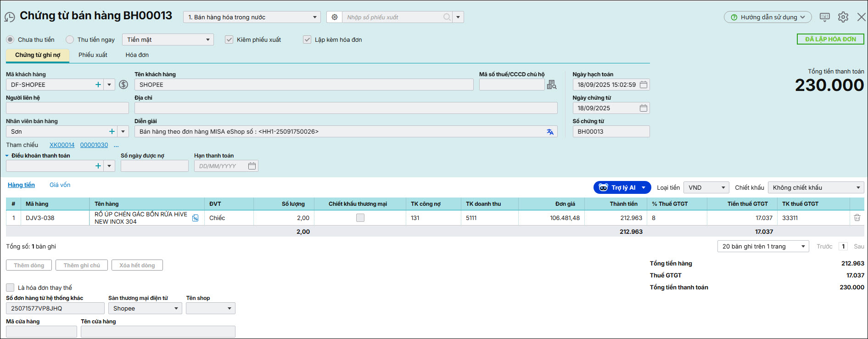Open the calendar for Ngày hạch toán
This screenshot has width=868, height=339.
coord(644,85)
